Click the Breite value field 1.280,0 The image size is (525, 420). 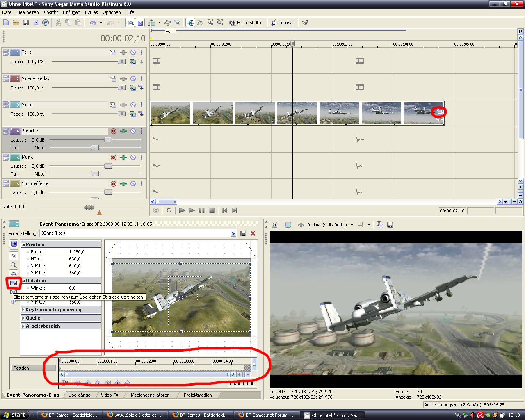[x=84, y=252]
